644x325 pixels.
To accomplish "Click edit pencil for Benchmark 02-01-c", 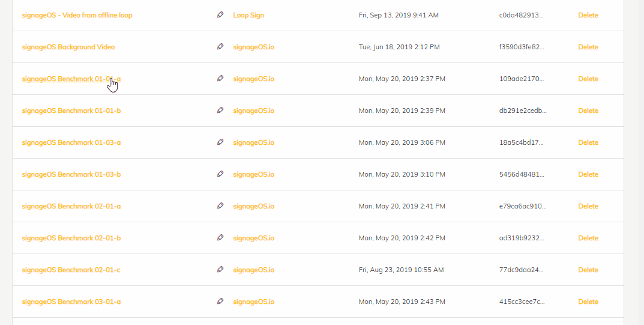I will [220, 269].
